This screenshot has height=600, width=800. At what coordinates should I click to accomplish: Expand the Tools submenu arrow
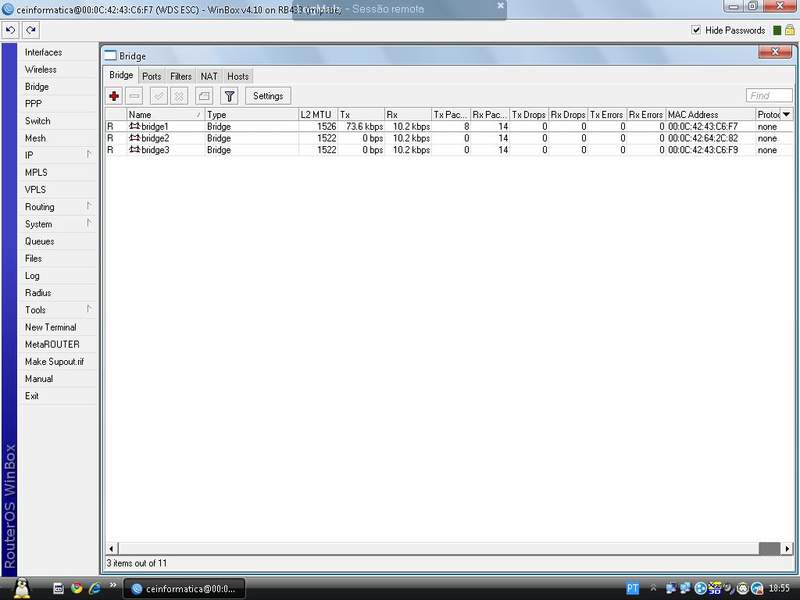(x=89, y=309)
